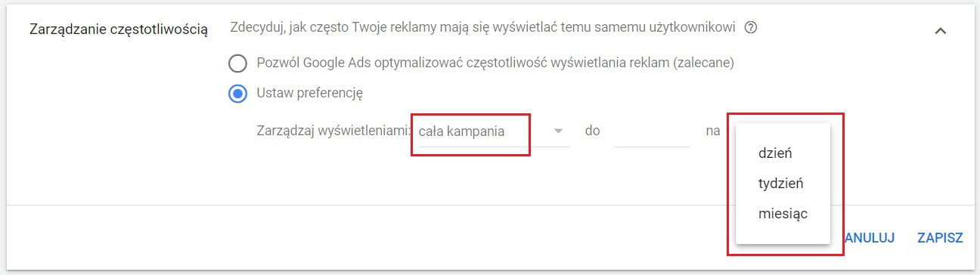Select the Ustaw preferencję radio circle
This screenshot has height=275, width=980.
[238, 94]
